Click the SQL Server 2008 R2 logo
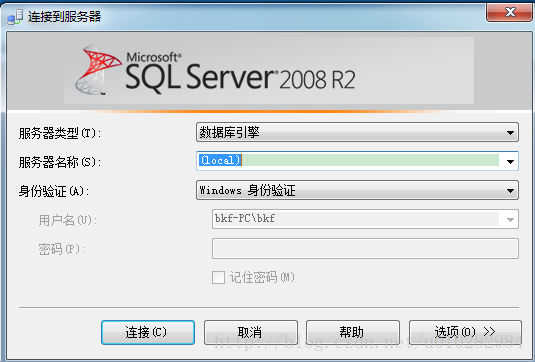 point(215,70)
